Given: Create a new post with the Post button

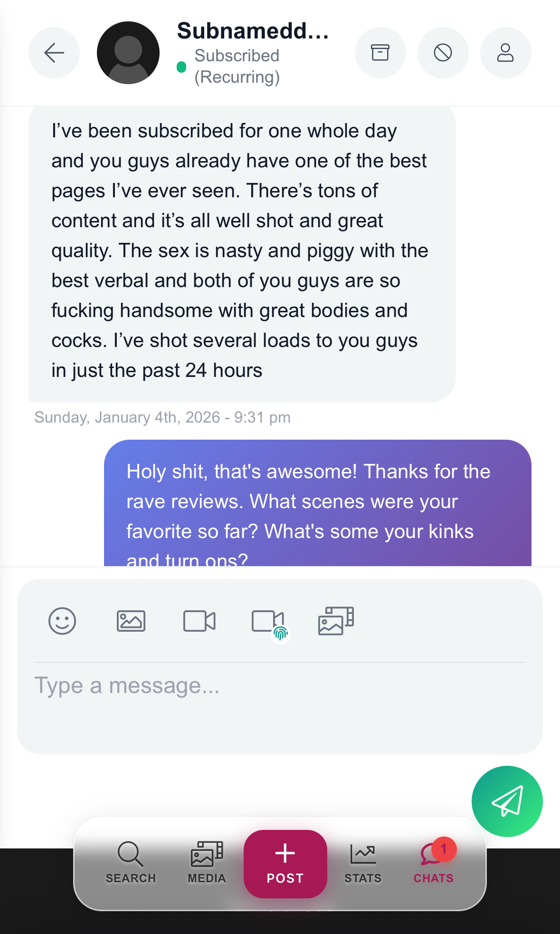Looking at the screenshot, I should [285, 864].
